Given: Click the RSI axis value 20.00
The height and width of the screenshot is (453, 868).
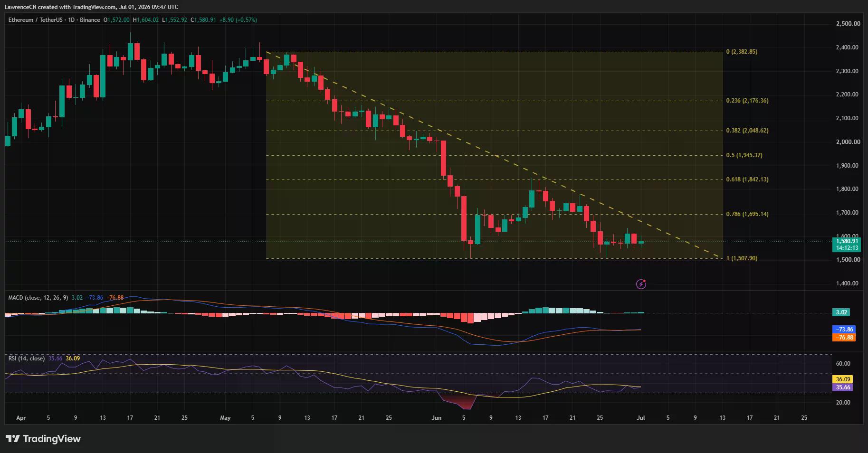Looking at the screenshot, I should click(x=843, y=403).
